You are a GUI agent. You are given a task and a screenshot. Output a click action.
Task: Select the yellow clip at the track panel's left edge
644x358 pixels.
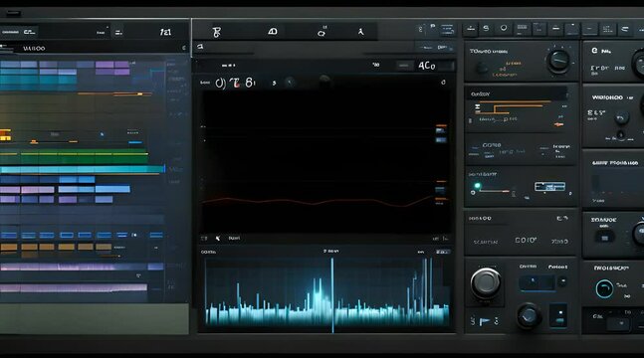click(x=5, y=135)
